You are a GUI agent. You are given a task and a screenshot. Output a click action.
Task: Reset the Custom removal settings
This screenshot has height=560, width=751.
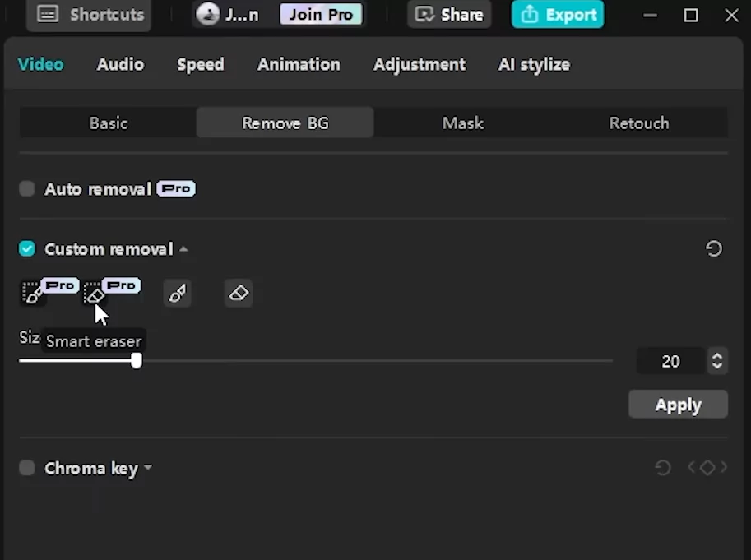(x=714, y=248)
